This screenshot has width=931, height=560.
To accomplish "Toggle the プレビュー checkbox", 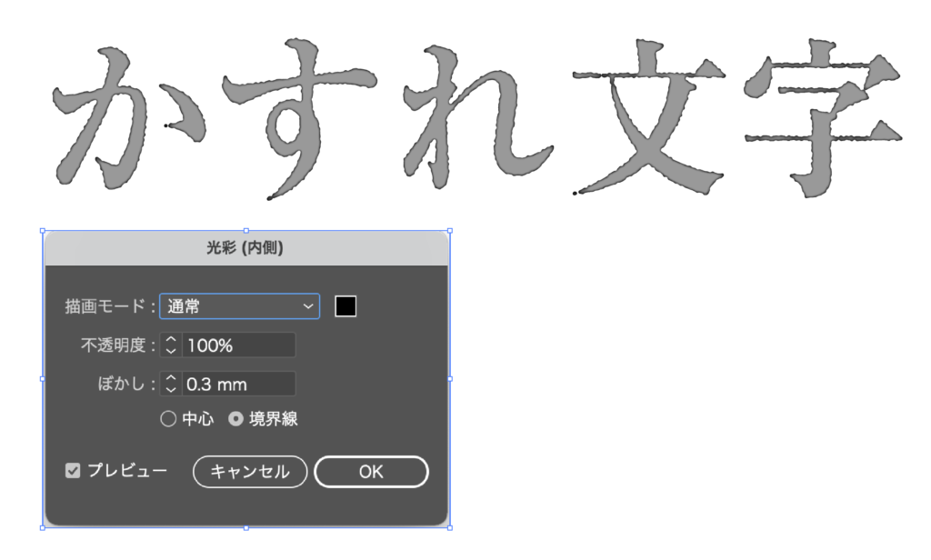I will pos(73,471).
